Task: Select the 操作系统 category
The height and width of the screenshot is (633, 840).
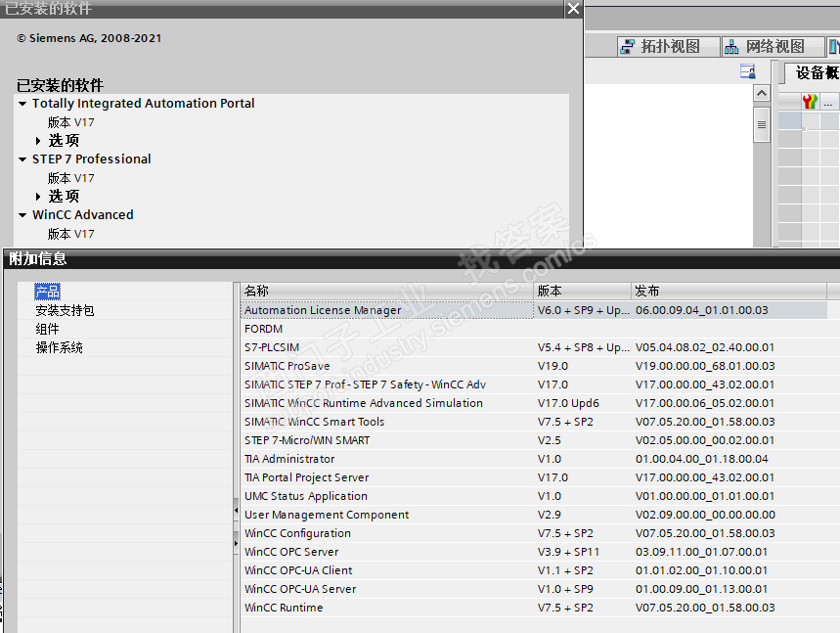Action: (59, 347)
